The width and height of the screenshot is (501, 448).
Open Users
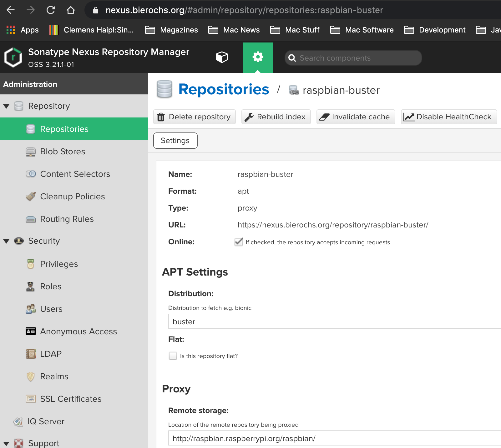51,309
